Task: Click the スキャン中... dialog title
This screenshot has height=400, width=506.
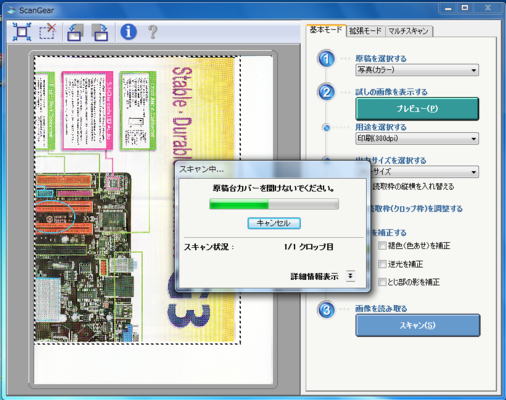Action: 202,169
